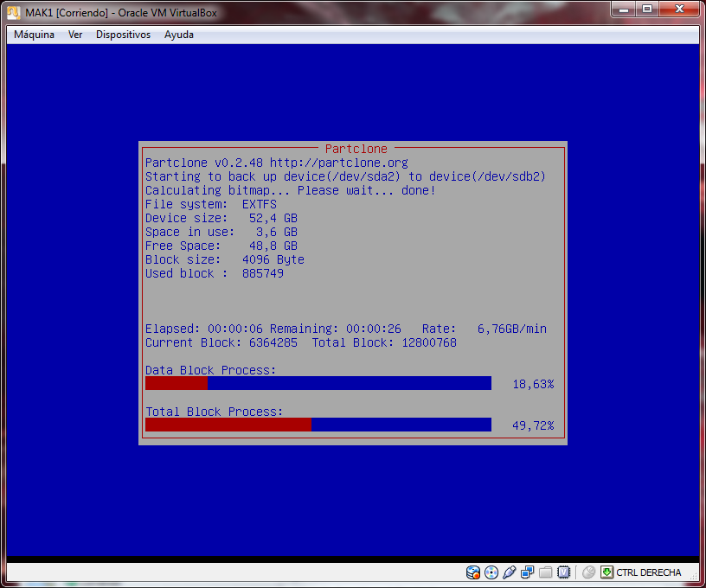Click the Total Block Process progress bar
Screen dimensions: 706x588
[318, 425]
